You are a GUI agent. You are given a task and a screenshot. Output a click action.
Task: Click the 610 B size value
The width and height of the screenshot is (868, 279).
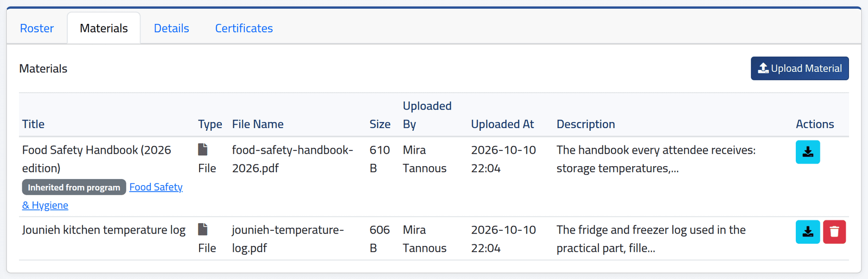pos(380,159)
